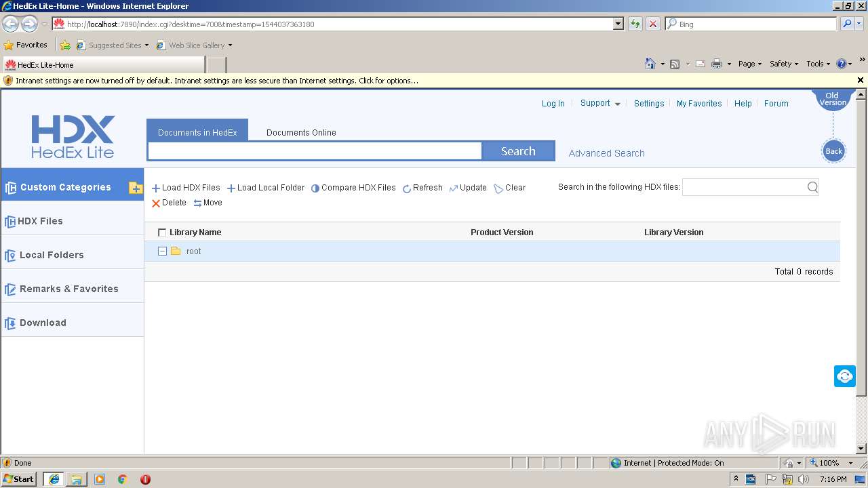Close the intranet settings information bar
Screen dimensions: 868x488
pos(861,80)
